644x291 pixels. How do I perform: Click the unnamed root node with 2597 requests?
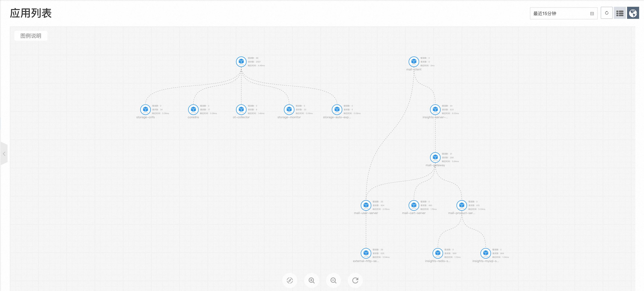click(241, 62)
